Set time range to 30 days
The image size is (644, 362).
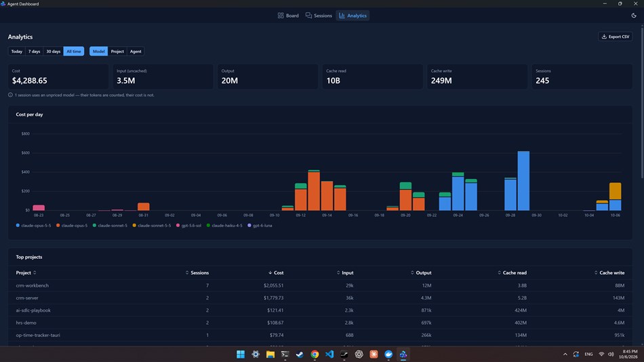54,52
